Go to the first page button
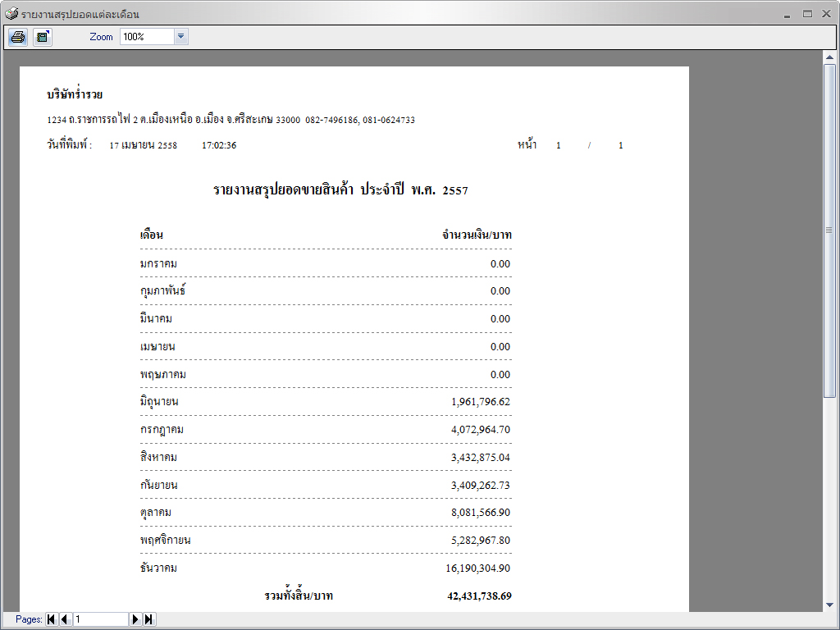This screenshot has width=840, height=630. click(52, 619)
